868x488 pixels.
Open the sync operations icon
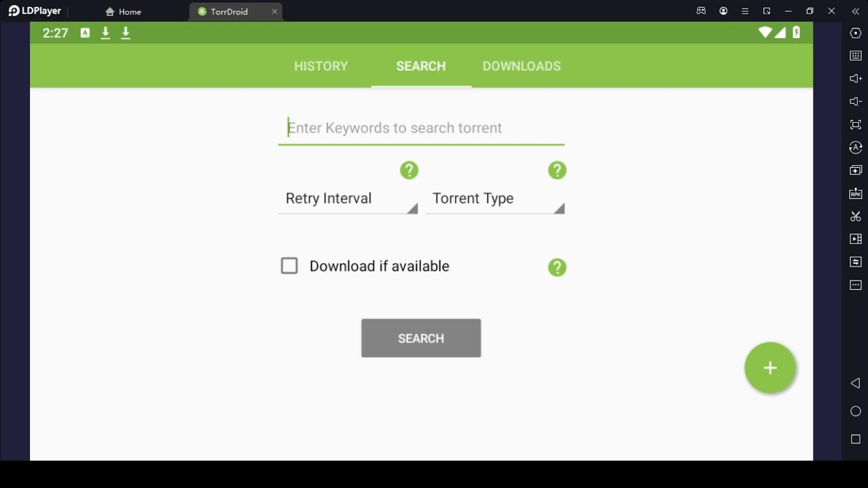856,147
